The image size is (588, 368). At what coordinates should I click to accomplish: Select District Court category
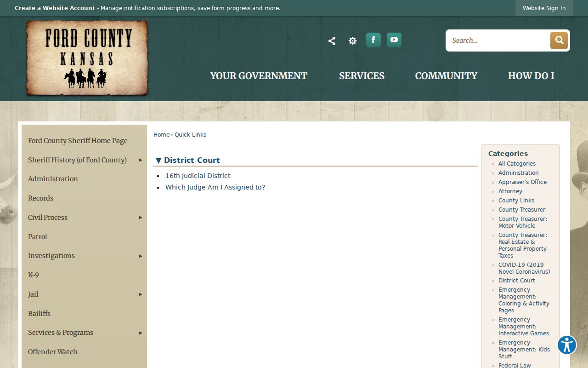(x=517, y=281)
